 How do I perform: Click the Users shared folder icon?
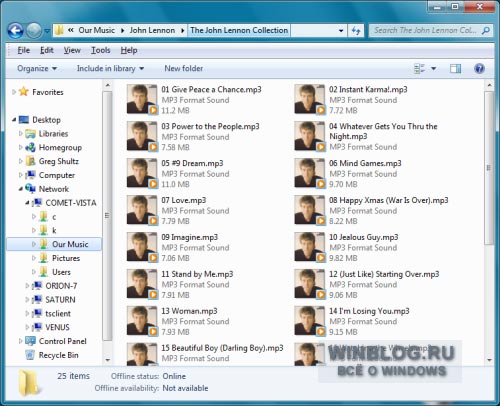tap(43, 272)
